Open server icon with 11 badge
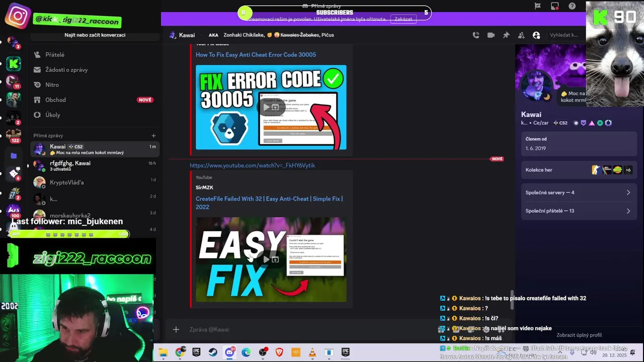 point(13,81)
